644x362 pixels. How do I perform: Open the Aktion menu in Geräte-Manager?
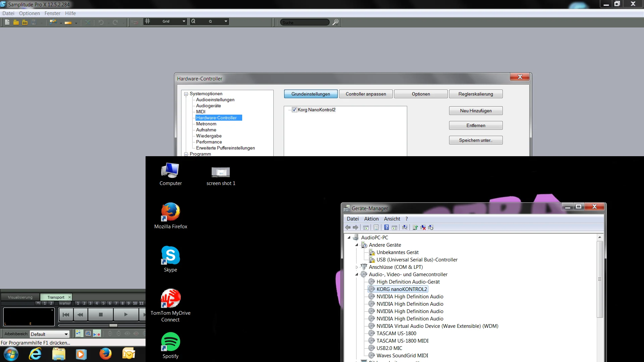click(x=371, y=219)
